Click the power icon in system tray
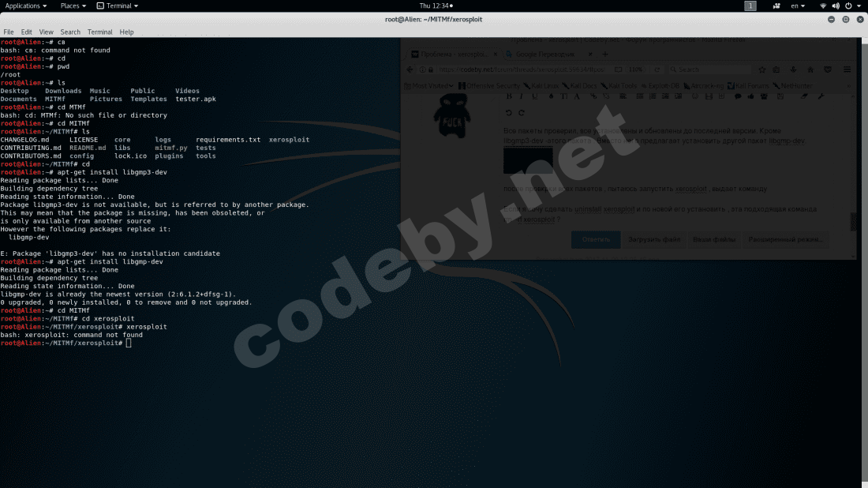The height and width of the screenshot is (488, 868). [x=848, y=6]
